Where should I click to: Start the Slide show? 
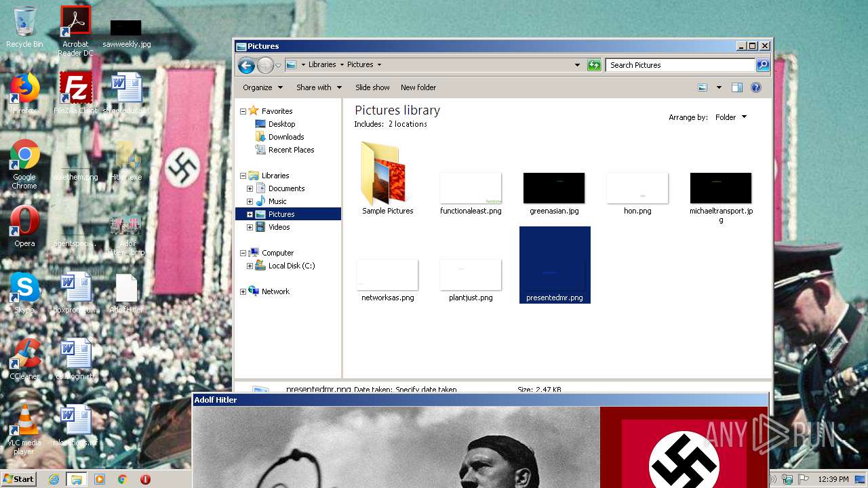[372, 87]
